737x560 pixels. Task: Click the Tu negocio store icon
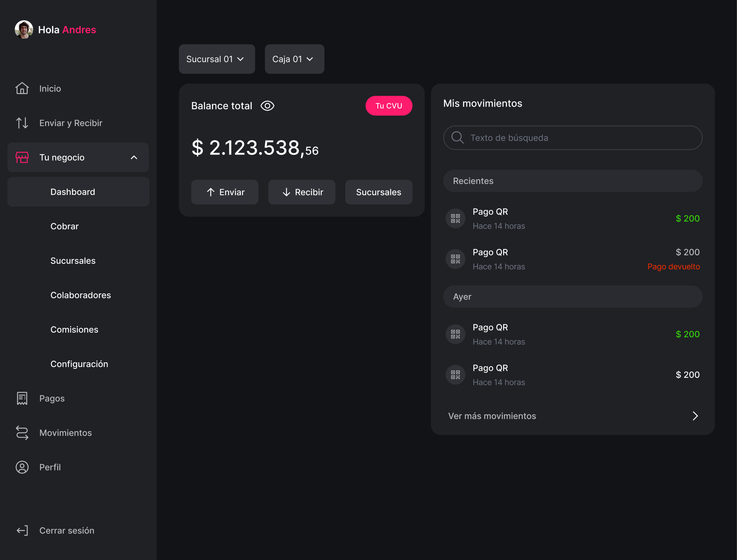[22, 157]
